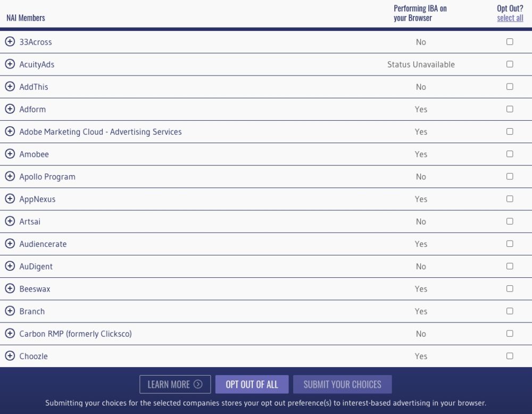The image size is (532, 414).
Task: Expand Adobe Marketing Cloud details
Action: (x=10, y=131)
